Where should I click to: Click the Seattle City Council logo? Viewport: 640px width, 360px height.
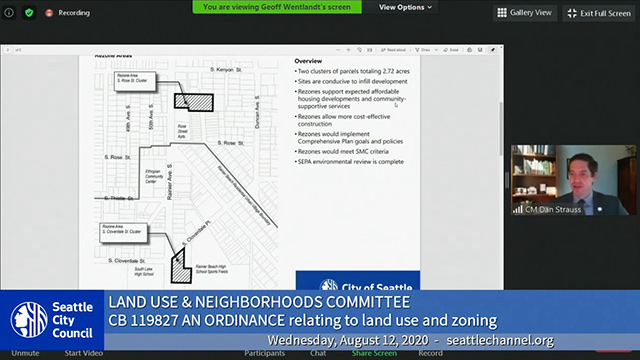(52, 320)
